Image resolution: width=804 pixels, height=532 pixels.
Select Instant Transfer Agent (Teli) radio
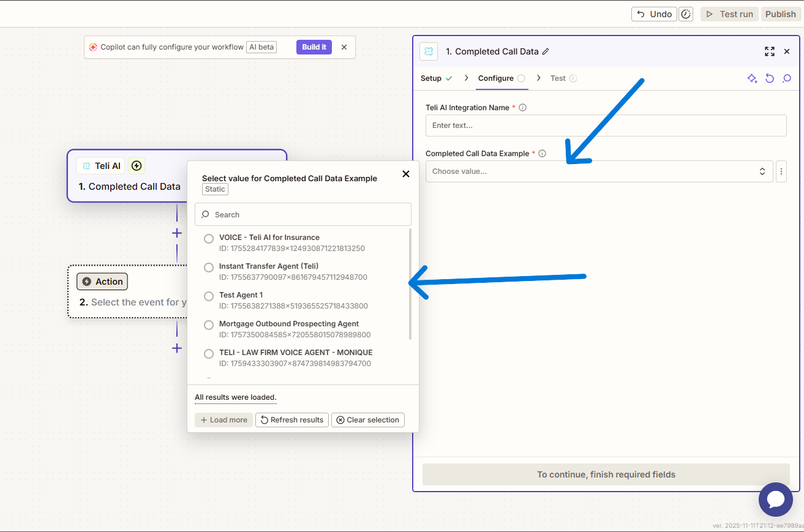[209, 268]
